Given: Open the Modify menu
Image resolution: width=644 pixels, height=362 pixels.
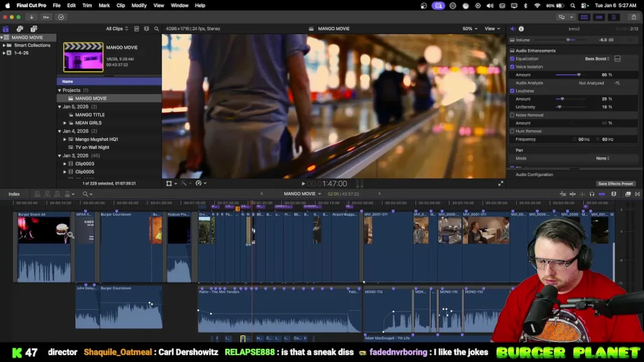Looking at the screenshot, I should (x=139, y=6).
